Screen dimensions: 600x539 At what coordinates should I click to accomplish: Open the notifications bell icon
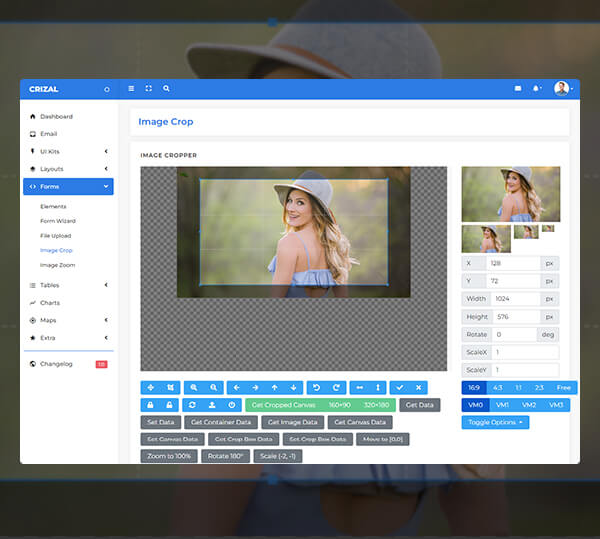[536, 88]
